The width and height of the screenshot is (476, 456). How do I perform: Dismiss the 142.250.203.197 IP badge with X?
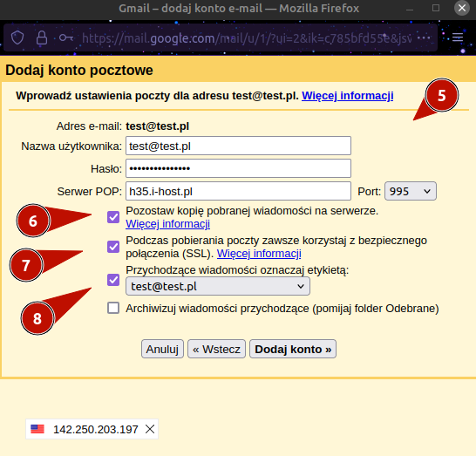150,429
